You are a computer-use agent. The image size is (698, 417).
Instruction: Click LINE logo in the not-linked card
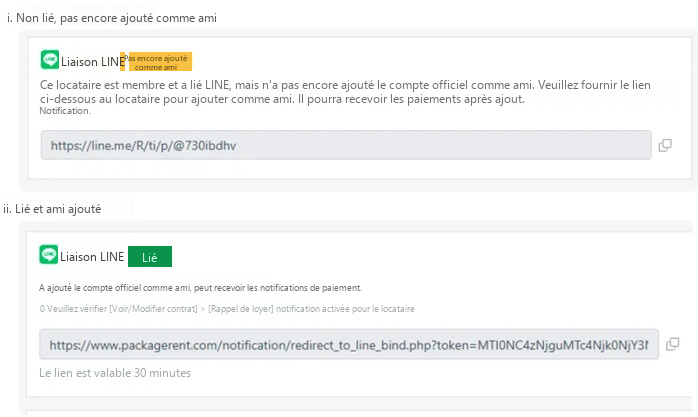(x=50, y=60)
